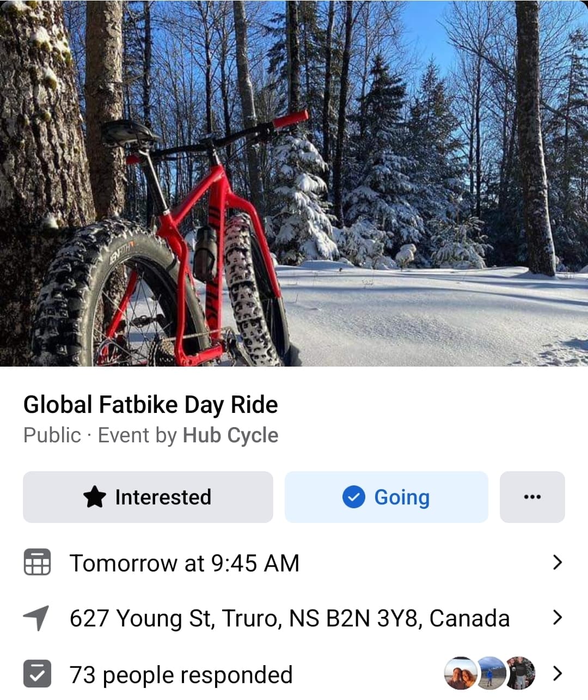The image size is (588, 700).
Task: Expand the responders list chevron
Action: tap(557, 674)
